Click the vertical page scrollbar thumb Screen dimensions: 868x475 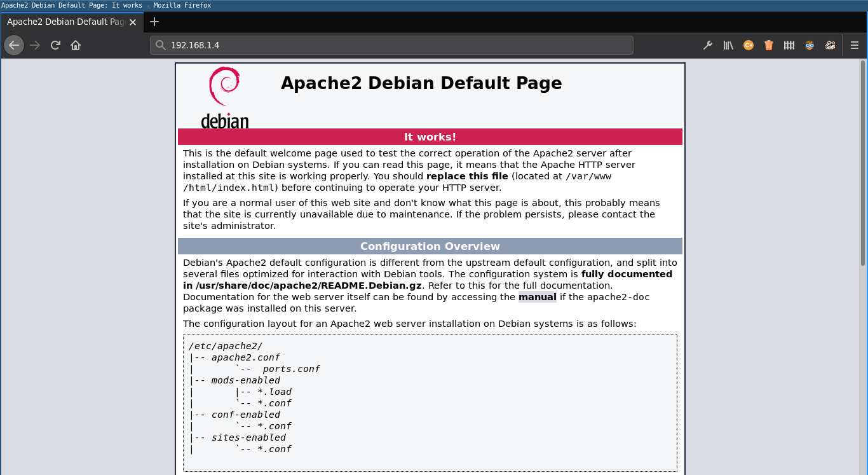pos(863,163)
